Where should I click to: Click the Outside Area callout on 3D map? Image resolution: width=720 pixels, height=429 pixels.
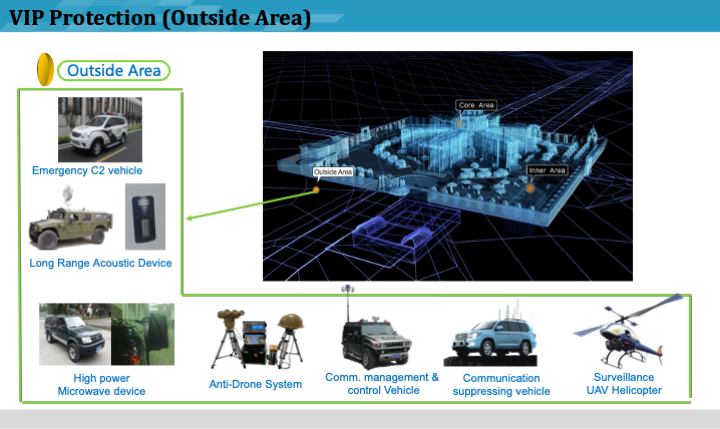[x=333, y=172]
